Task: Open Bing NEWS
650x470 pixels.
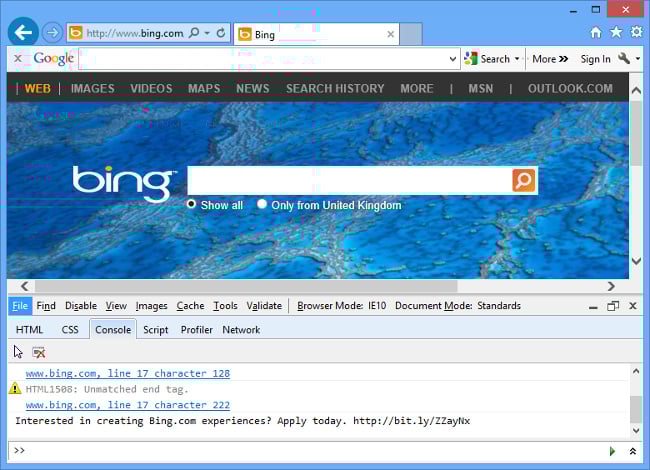Action: [x=253, y=88]
